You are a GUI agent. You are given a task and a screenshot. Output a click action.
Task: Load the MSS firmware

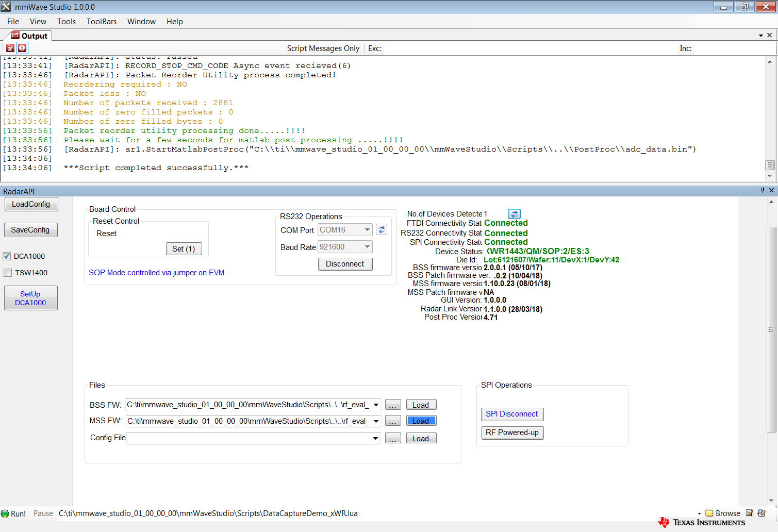pos(421,421)
